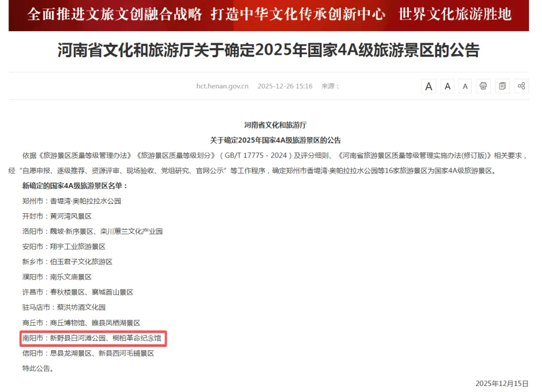The image size is (542, 392).
Task: Select the largest font size A icon
Action: 429,86
